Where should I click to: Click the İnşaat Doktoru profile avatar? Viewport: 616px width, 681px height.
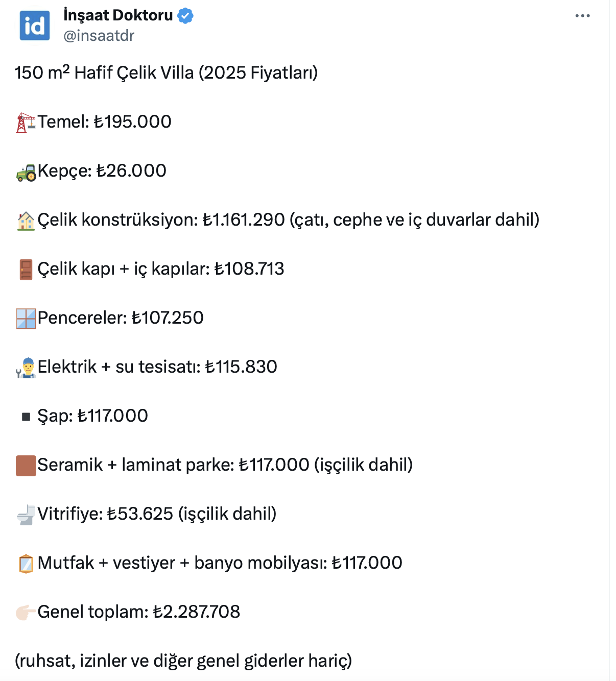click(35, 26)
